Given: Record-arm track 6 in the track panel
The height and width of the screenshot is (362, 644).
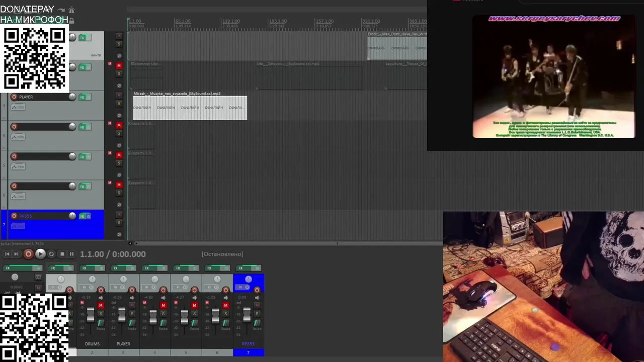Looking at the screenshot, I should (14, 186).
